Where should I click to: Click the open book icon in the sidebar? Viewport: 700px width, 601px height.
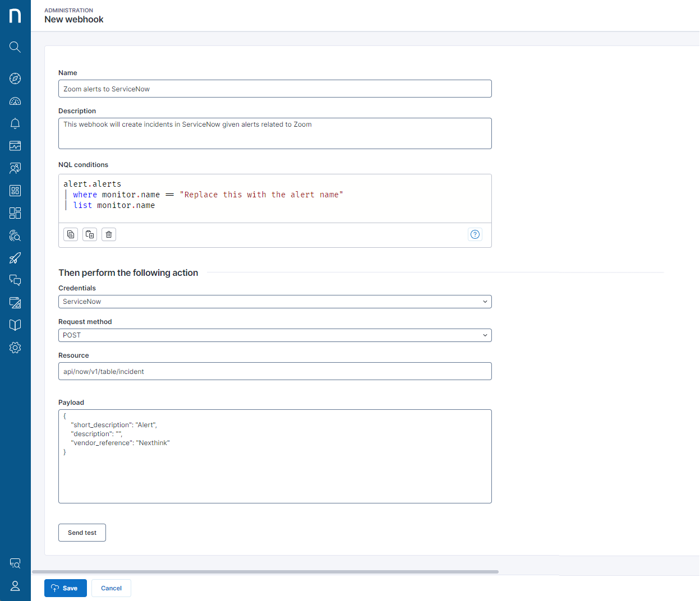pos(15,325)
